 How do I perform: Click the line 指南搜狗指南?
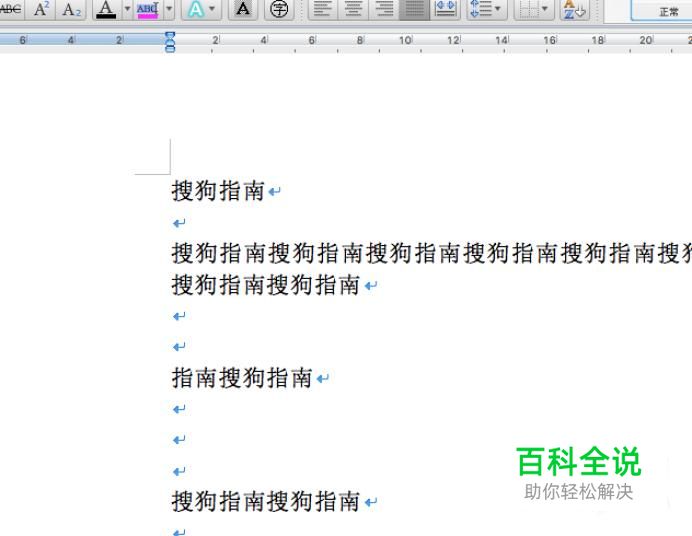[242, 378]
